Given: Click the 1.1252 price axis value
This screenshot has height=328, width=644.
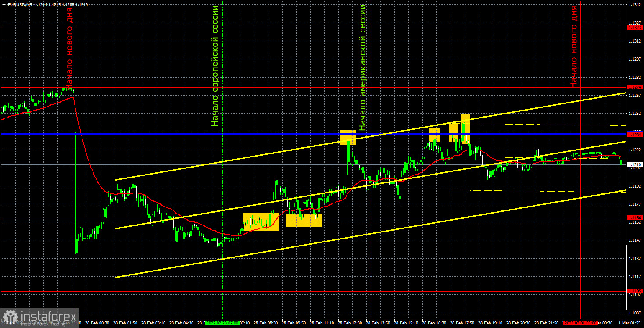Looking at the screenshot, I should 635,113.
